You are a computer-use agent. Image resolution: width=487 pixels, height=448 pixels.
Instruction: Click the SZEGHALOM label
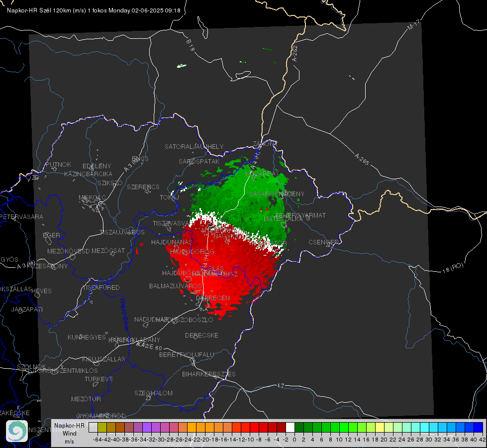153,393
